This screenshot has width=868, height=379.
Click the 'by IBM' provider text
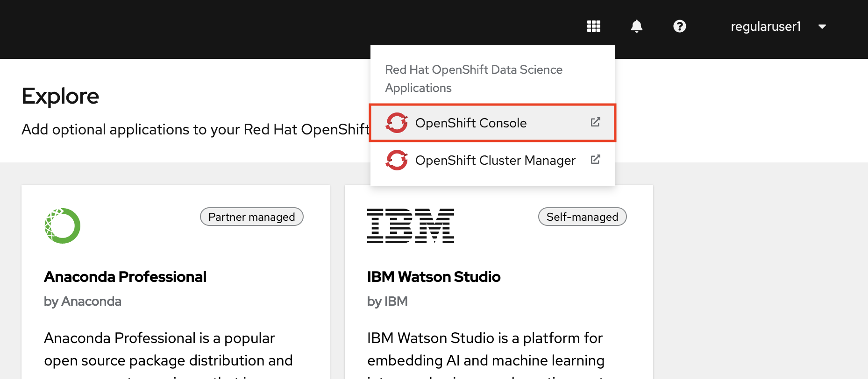tap(387, 302)
